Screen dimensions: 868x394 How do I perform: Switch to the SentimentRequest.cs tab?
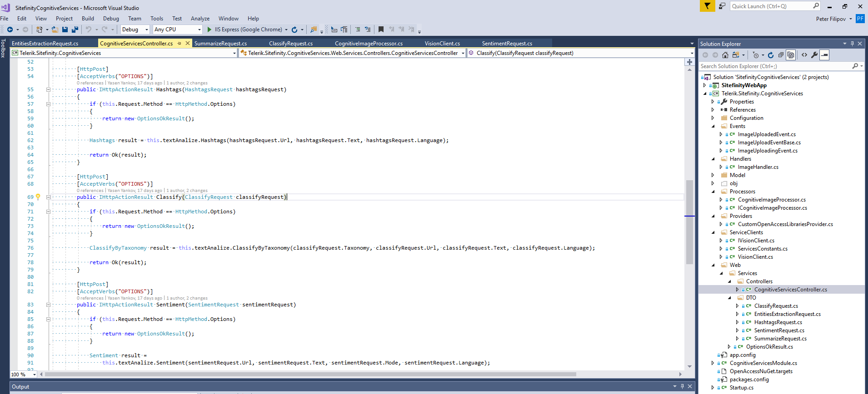tap(507, 44)
